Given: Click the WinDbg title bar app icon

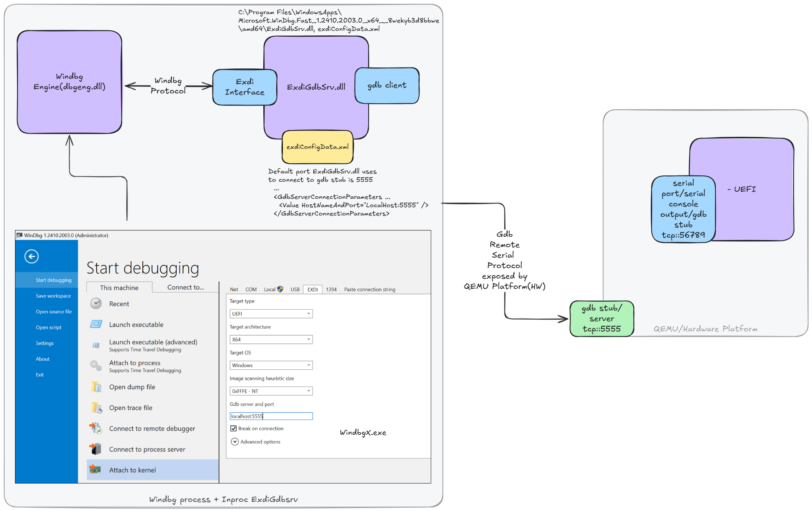Looking at the screenshot, I should [19, 235].
